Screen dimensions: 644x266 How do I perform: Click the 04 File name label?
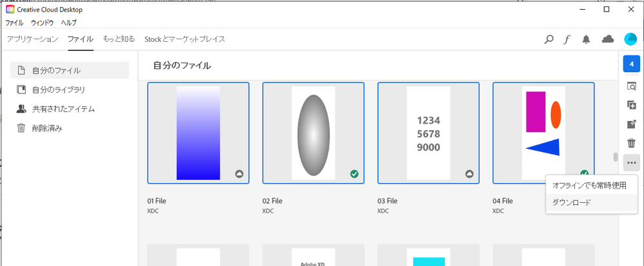503,201
